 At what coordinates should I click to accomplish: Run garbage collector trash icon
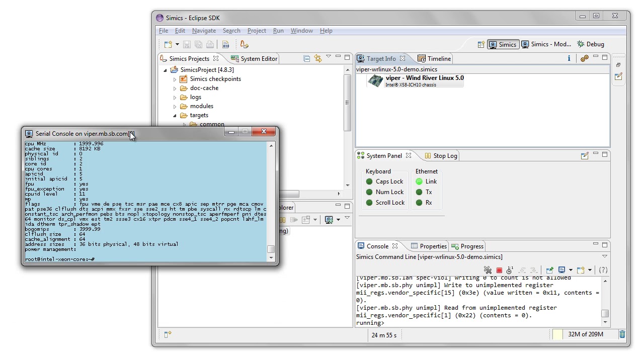(622, 334)
